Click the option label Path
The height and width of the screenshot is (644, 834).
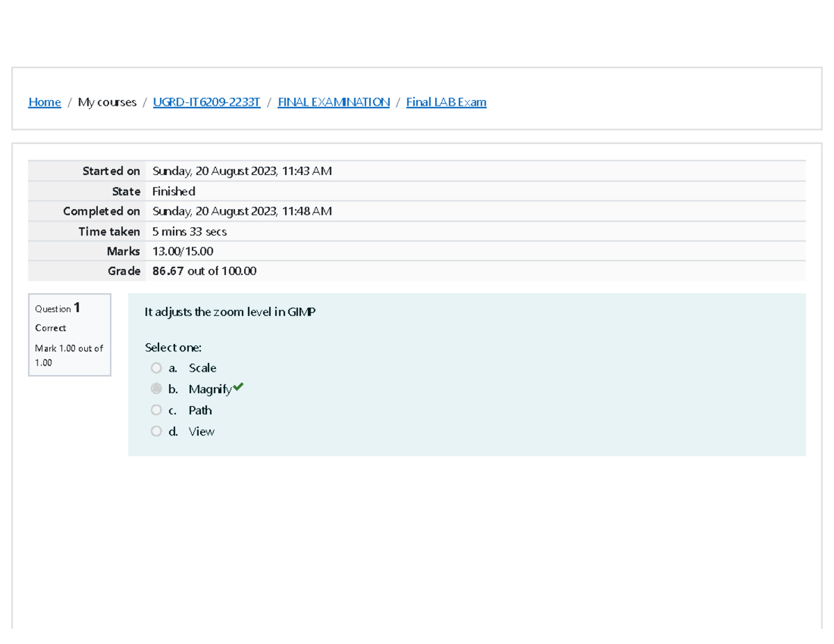[199, 410]
